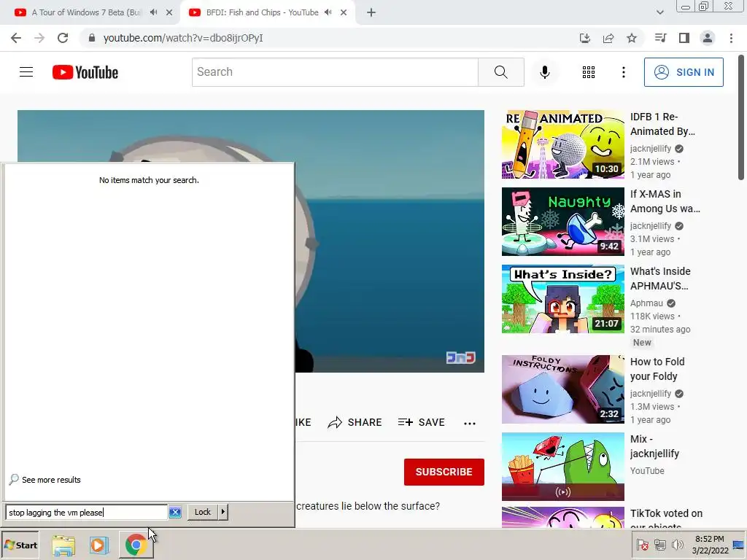
Task: Click the Lock button in Start menu
Action: click(x=203, y=512)
